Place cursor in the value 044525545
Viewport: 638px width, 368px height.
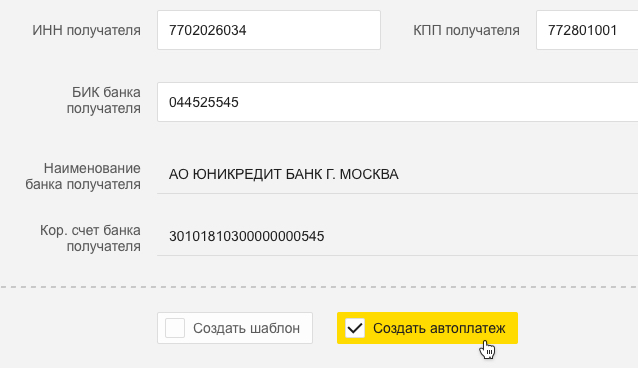[204, 102]
